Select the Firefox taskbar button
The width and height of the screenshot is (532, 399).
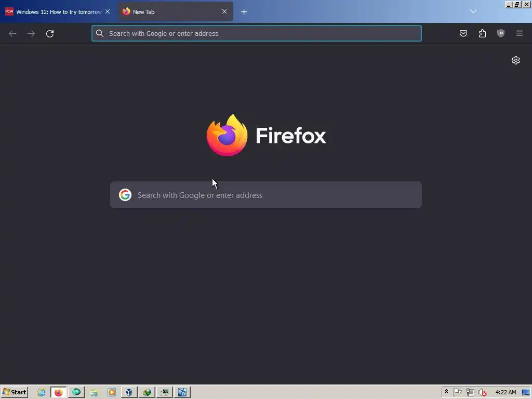click(x=58, y=393)
